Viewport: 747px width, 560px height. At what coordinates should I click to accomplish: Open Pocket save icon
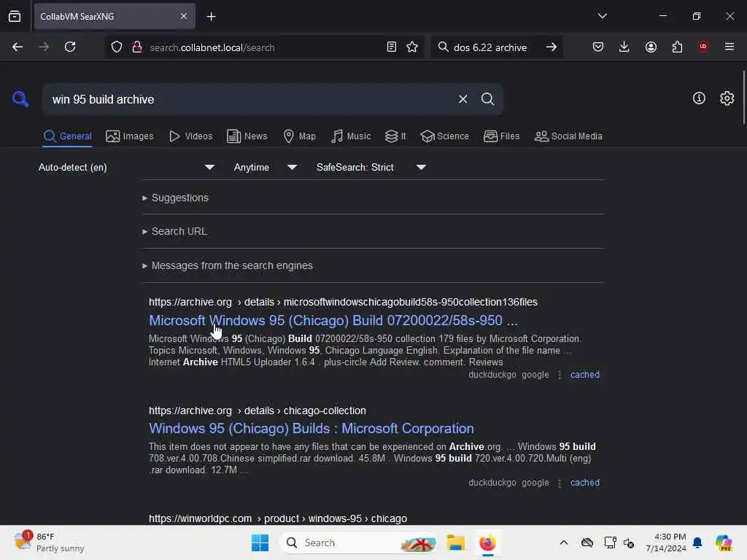tap(598, 47)
